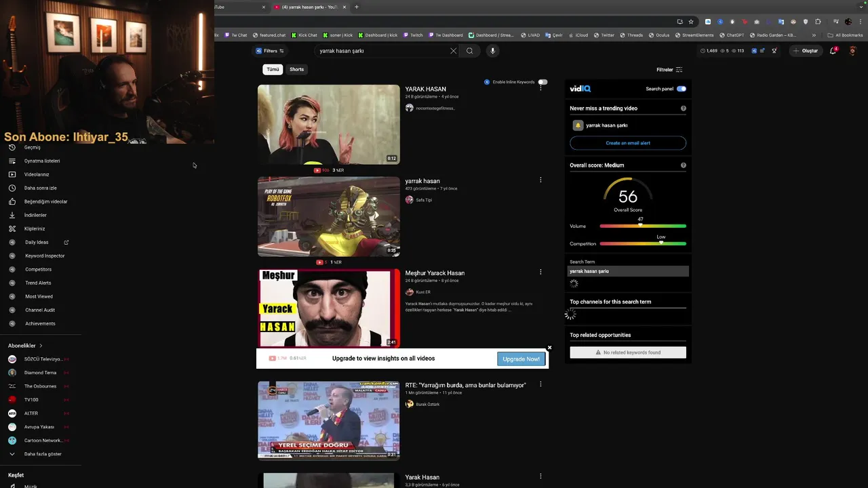The width and height of the screenshot is (868, 488).
Task: Start voice search with microphone
Action: coord(493,51)
